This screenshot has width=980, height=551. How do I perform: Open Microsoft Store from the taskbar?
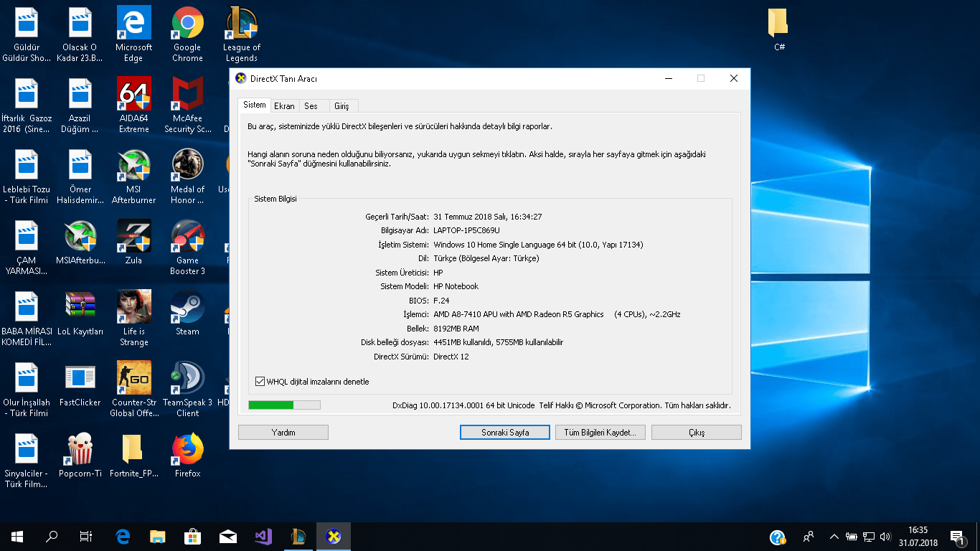[193, 537]
